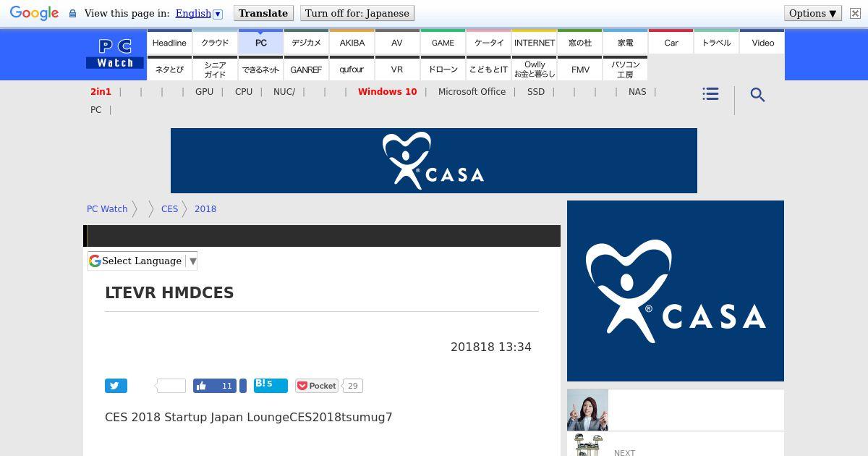The width and height of the screenshot is (868, 456).
Task: Click the Translate button
Action: [x=263, y=13]
